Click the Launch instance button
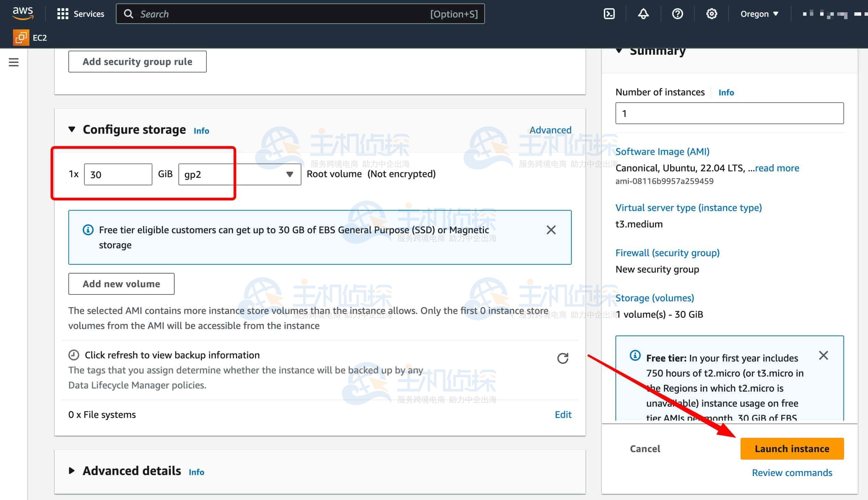This screenshot has width=868, height=500. [x=791, y=448]
